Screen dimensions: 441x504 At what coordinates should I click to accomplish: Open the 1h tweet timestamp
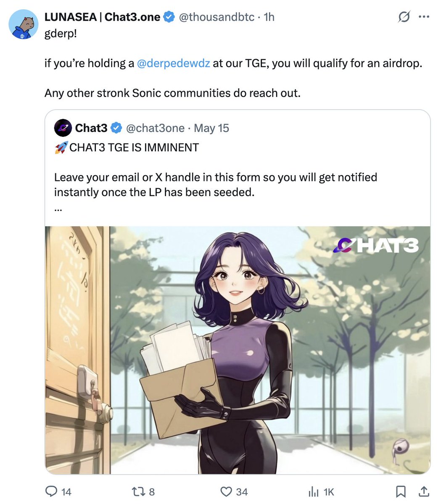coord(269,17)
